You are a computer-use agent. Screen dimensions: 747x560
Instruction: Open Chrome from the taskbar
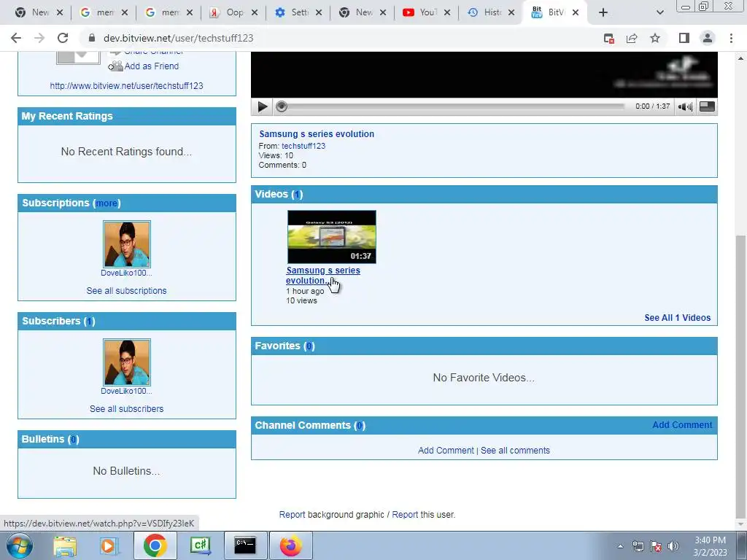[x=155, y=545]
